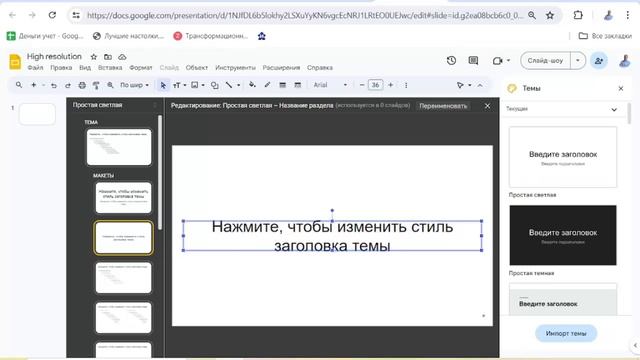Screen dimensions: 640x360
Task: Choose the Простая светлая theme preview
Action: (563, 157)
